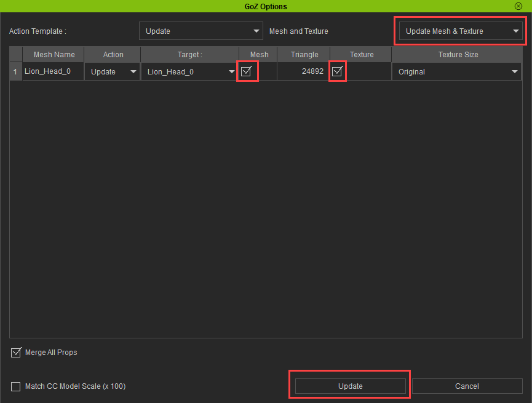Image resolution: width=532 pixels, height=403 pixels.
Task: Click the Triangle column header
Action: tap(304, 55)
